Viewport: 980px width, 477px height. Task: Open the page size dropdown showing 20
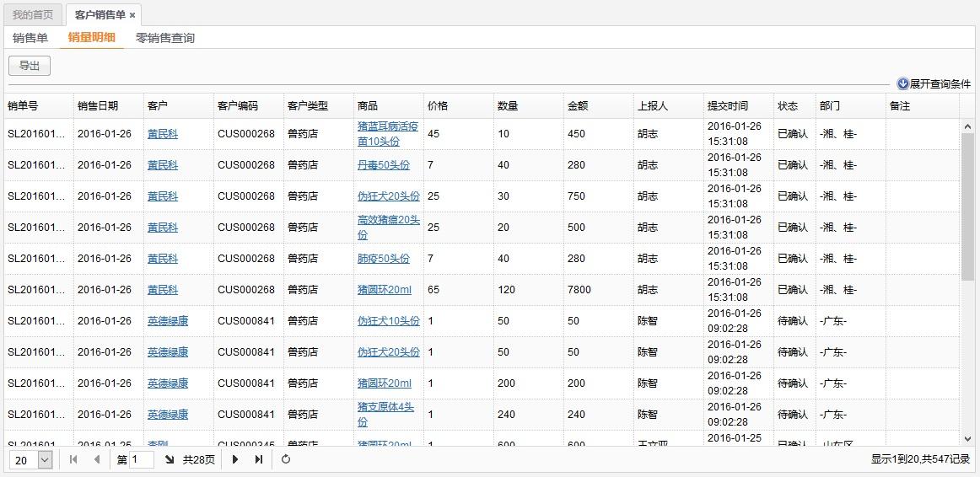[45, 459]
